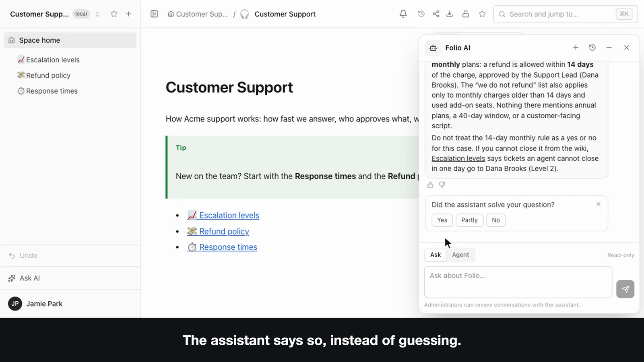Image resolution: width=644 pixels, height=362 pixels.
Task: Open notifications bell
Action: [x=403, y=14]
